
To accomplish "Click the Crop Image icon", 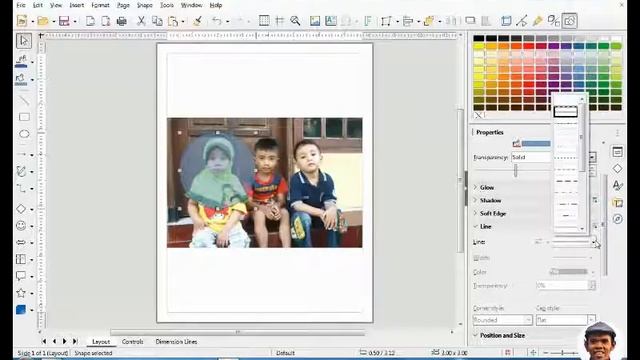I will [x=506, y=21].
